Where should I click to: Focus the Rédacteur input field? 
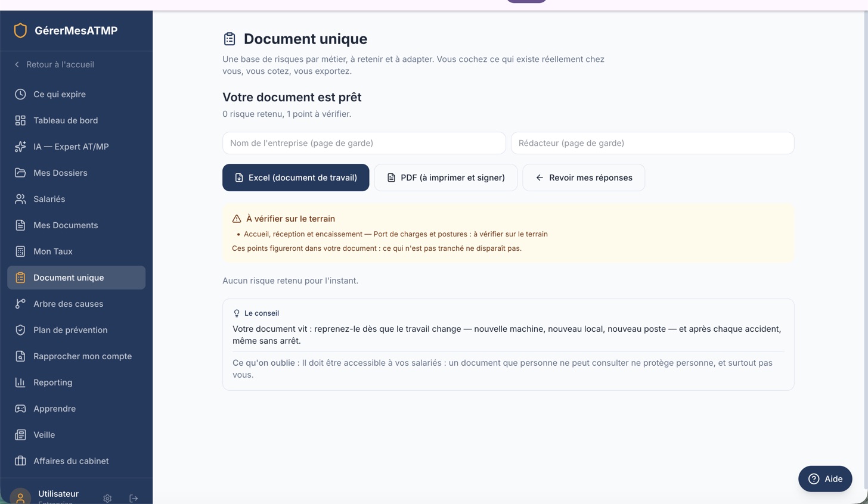coord(652,143)
